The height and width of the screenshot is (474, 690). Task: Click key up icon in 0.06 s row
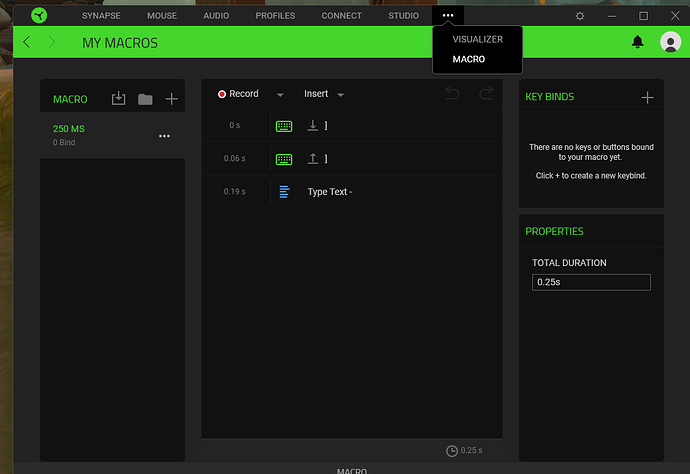[x=312, y=158]
